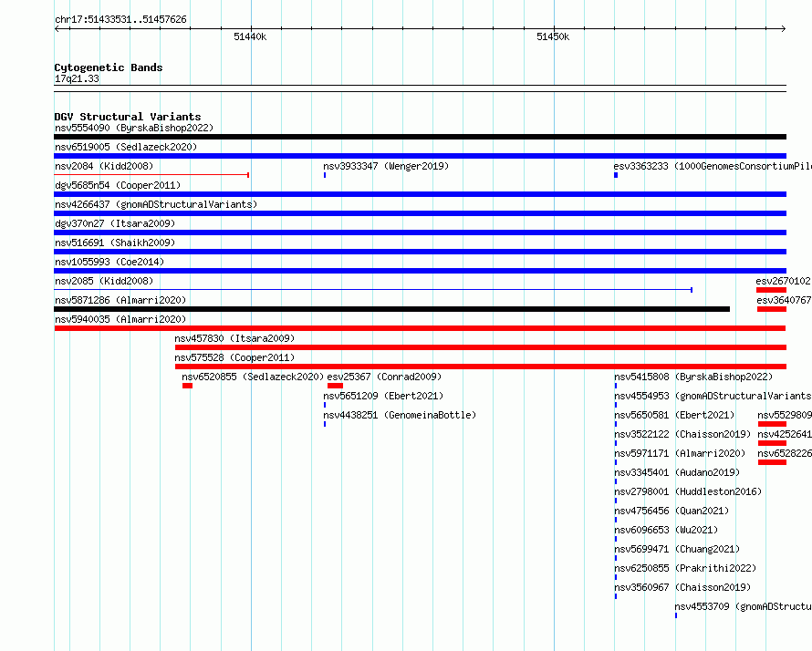812x651 pixels.
Task: Click the 51440k ruler tick label
Action: (250, 36)
